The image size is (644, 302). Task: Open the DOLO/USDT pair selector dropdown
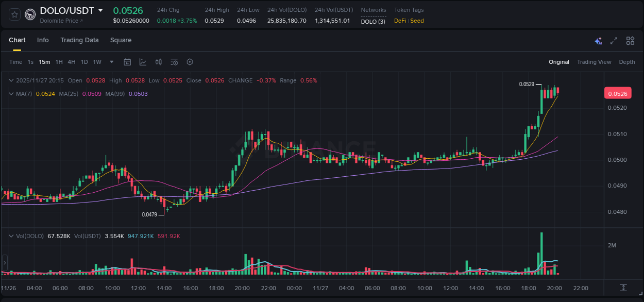[100, 10]
